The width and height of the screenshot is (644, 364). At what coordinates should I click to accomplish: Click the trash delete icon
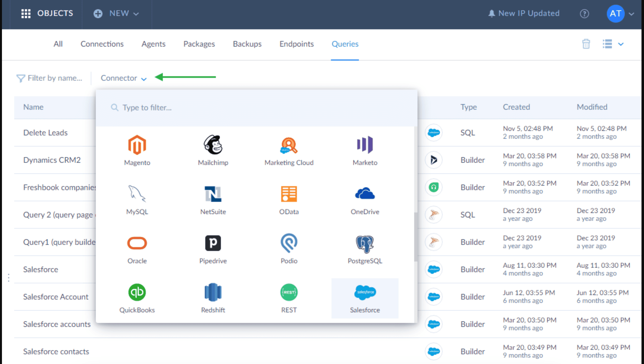tap(586, 44)
